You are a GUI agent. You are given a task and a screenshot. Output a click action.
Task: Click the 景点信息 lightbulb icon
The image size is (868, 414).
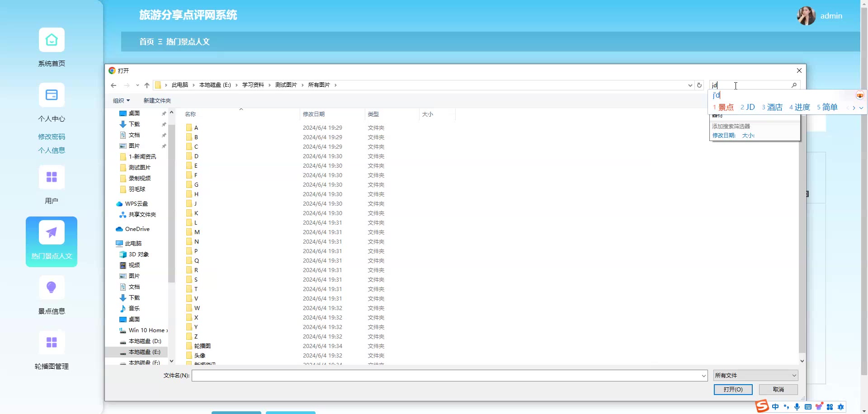52,287
